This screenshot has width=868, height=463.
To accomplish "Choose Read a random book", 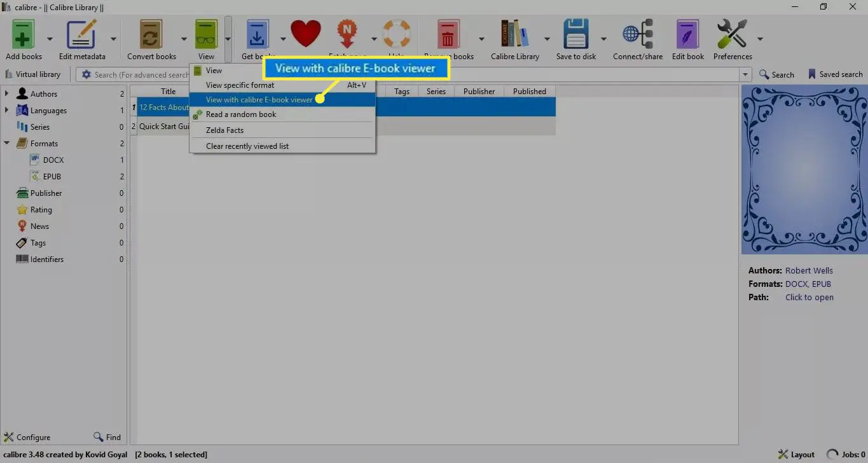I will coord(282,114).
